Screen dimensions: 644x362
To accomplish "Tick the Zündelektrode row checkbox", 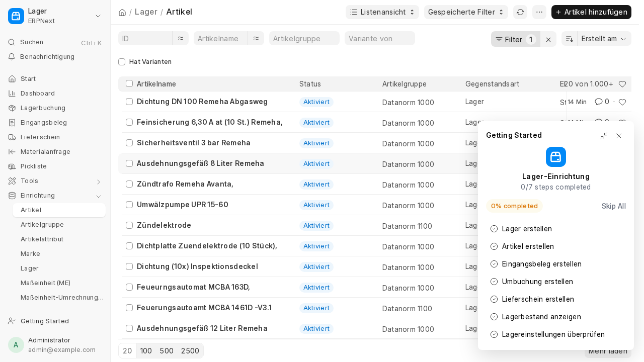I will pyautogui.click(x=129, y=225).
